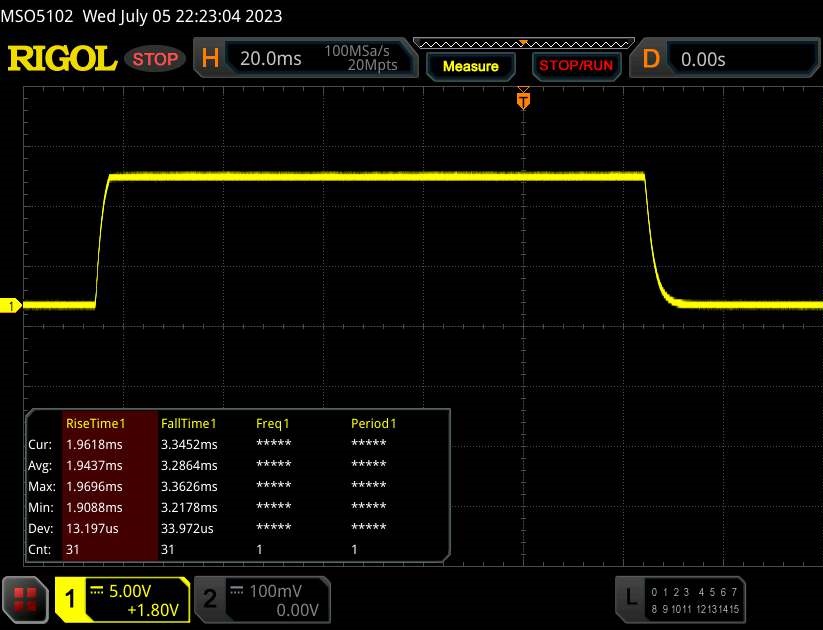The image size is (823, 630).
Task: Toggle acquisition with STOP/RUN button
Action: (x=576, y=66)
